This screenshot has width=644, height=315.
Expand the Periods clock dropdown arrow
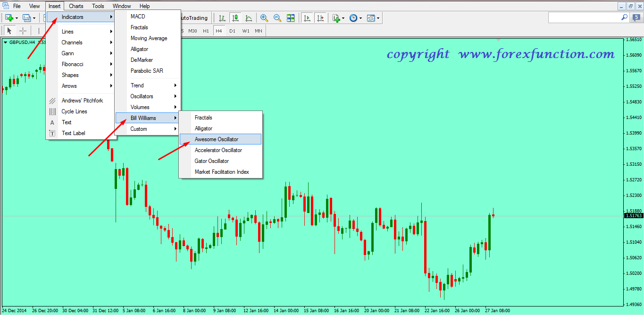click(361, 18)
